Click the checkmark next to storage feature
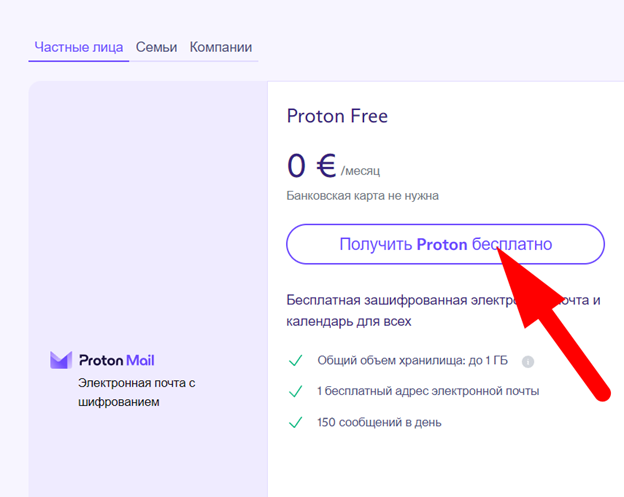 point(295,361)
